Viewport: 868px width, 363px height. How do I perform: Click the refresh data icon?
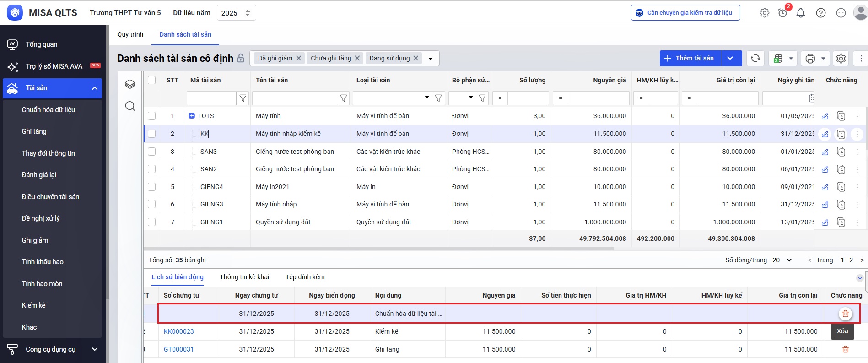(x=755, y=58)
